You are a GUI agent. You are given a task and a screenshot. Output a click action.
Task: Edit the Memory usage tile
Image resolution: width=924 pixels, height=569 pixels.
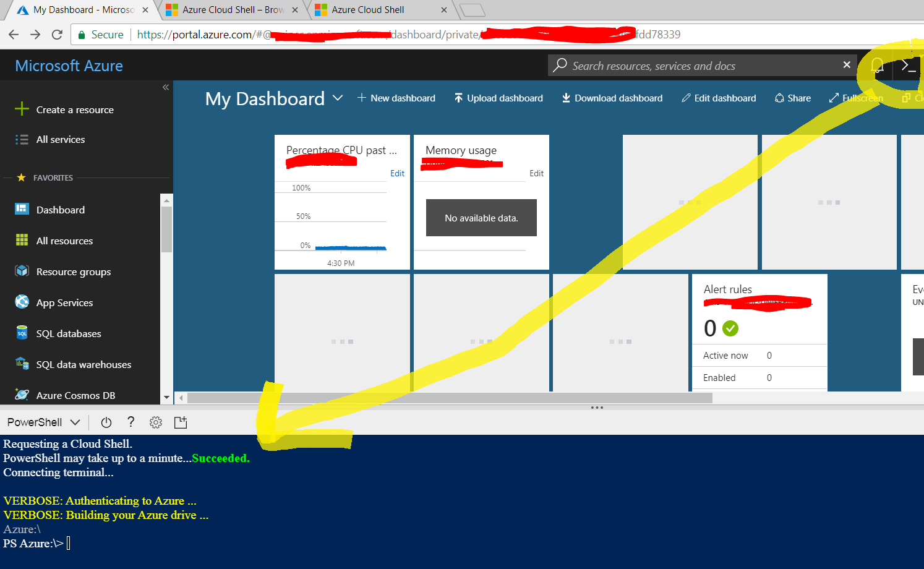tap(536, 173)
